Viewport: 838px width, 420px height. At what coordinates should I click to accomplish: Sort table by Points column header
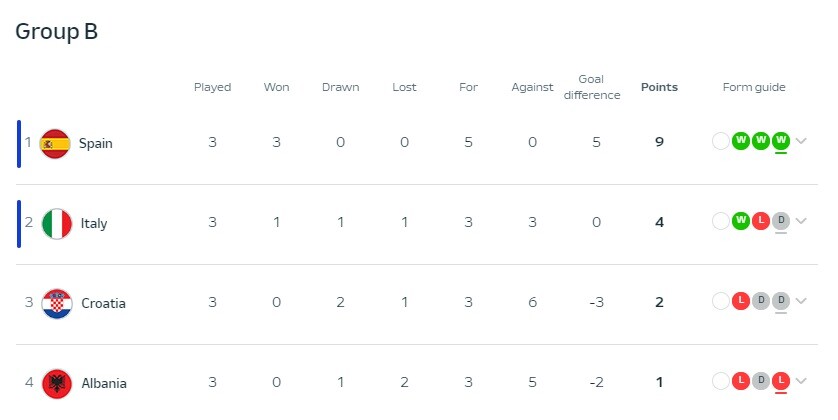(x=659, y=87)
